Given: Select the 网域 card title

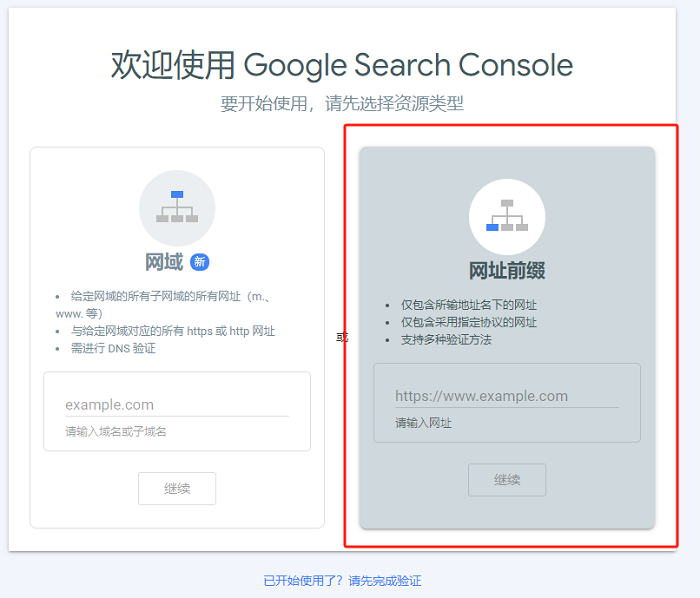Looking at the screenshot, I should pos(164,262).
